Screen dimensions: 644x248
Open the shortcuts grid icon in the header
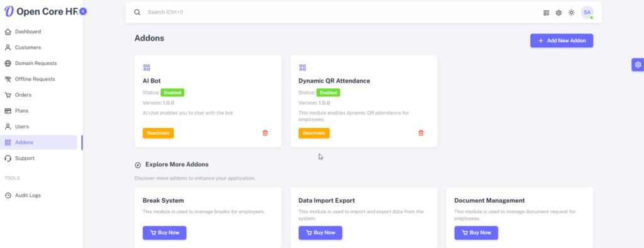click(x=547, y=13)
